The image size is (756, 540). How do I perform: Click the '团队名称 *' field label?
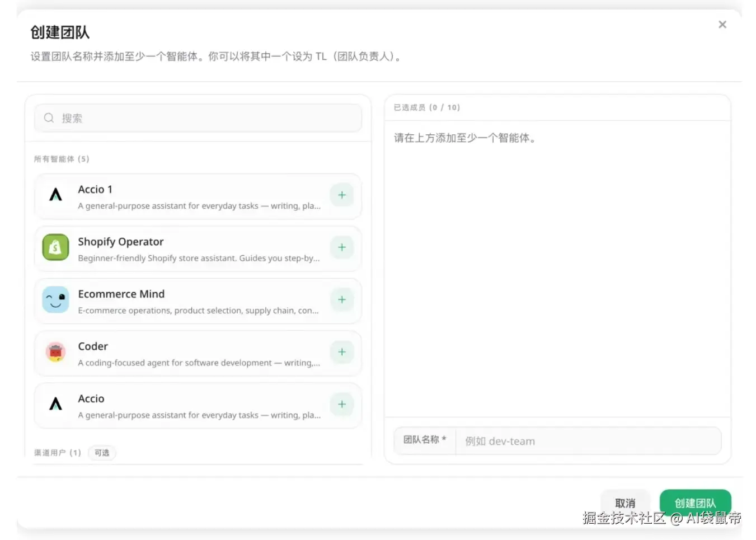pos(425,440)
